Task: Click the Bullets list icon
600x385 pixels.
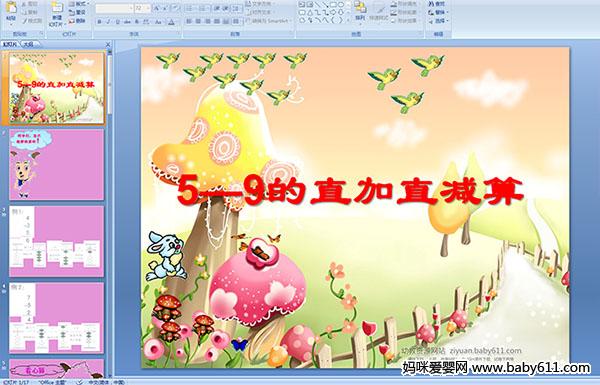Action: tap(189, 8)
